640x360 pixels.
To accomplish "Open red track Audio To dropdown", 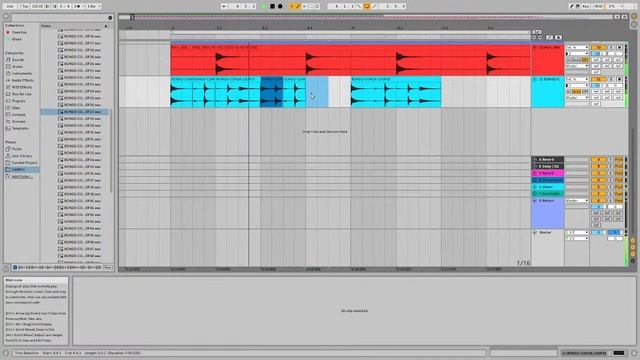I will click(x=577, y=66).
